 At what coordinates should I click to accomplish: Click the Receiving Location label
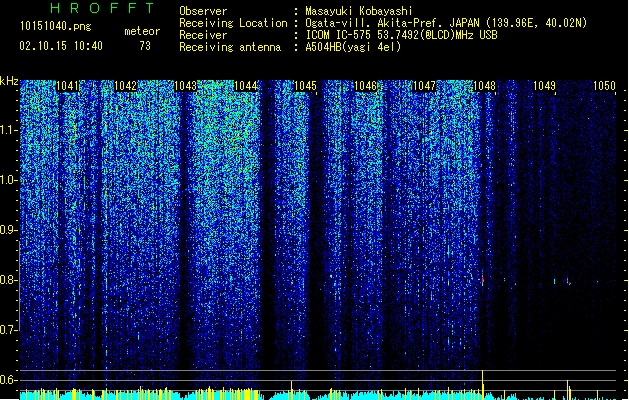[233, 23]
